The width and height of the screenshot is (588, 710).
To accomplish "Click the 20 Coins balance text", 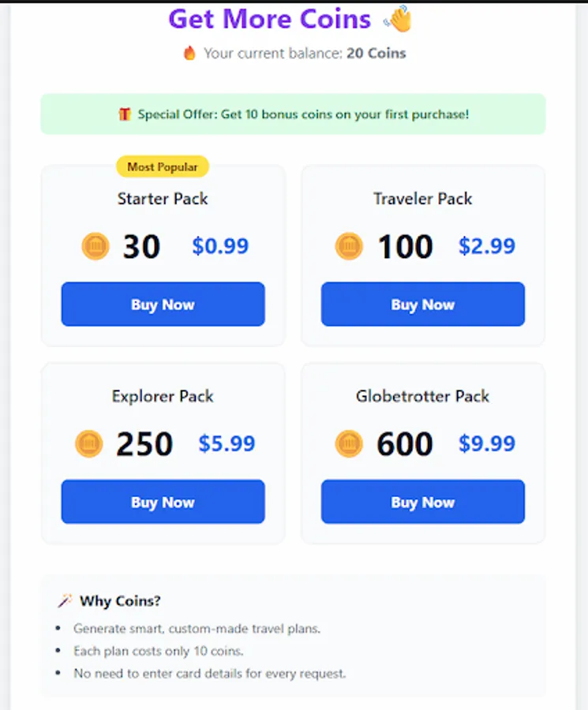I will [x=376, y=54].
